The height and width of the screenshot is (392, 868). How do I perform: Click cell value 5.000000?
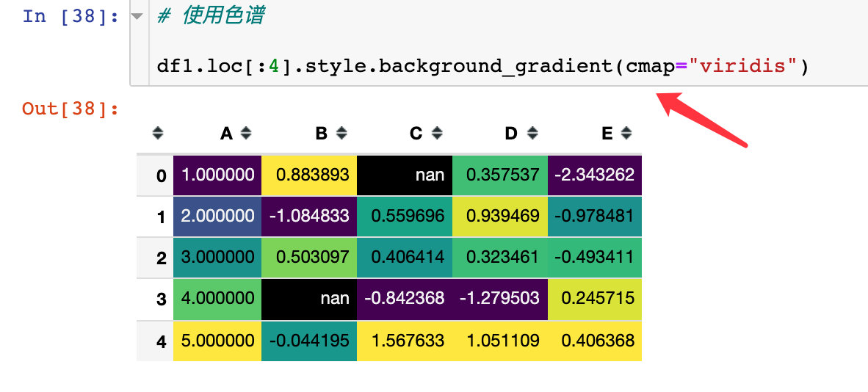[217, 341]
